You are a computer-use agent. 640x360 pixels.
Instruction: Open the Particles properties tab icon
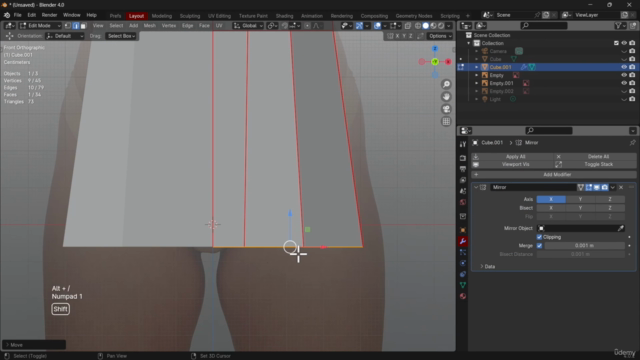[462, 252]
